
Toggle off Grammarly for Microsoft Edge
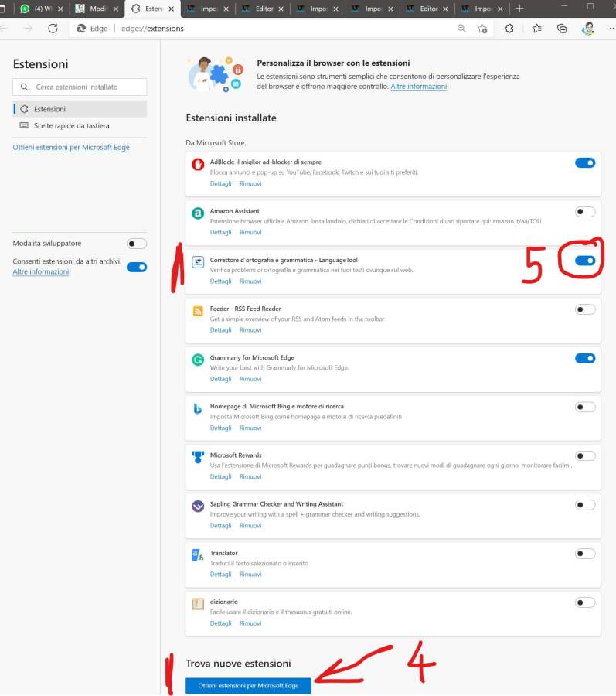tap(585, 358)
